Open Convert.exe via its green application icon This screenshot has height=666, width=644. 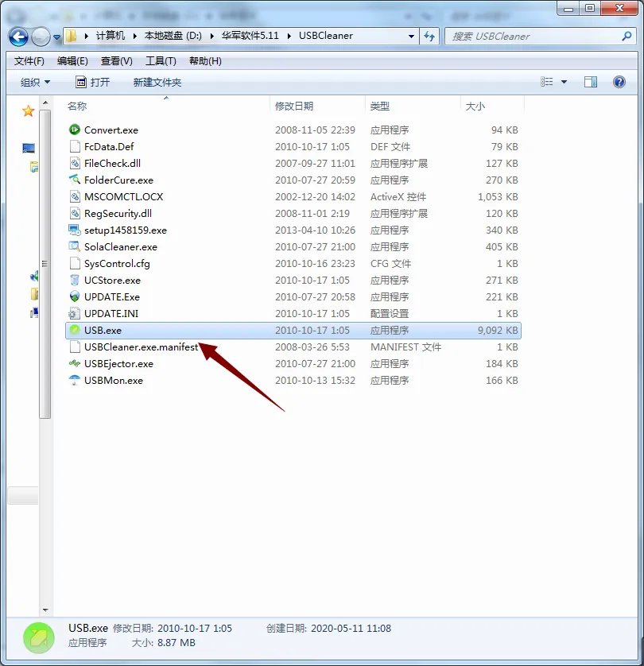(75, 130)
